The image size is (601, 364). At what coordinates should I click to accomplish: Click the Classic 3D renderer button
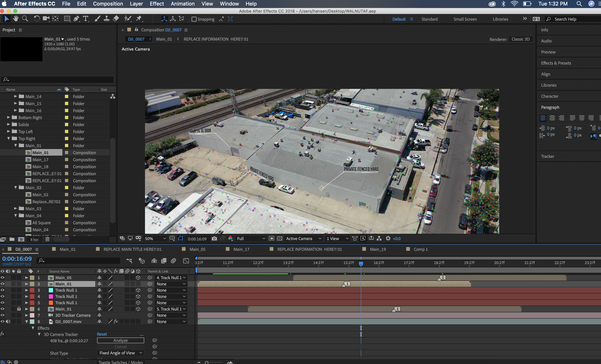coord(521,39)
